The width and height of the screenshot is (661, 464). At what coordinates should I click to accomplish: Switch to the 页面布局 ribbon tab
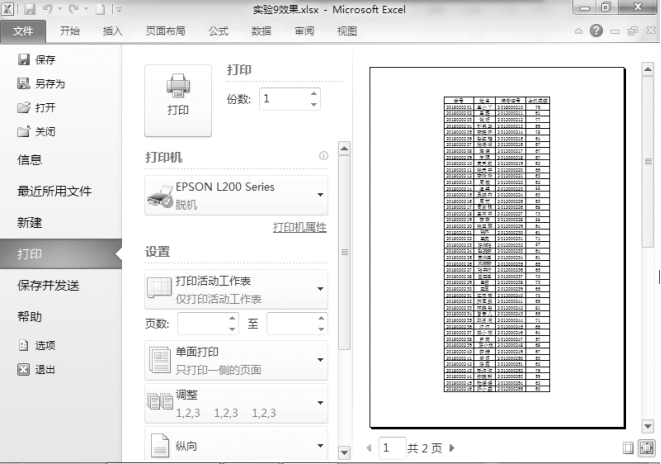(165, 31)
